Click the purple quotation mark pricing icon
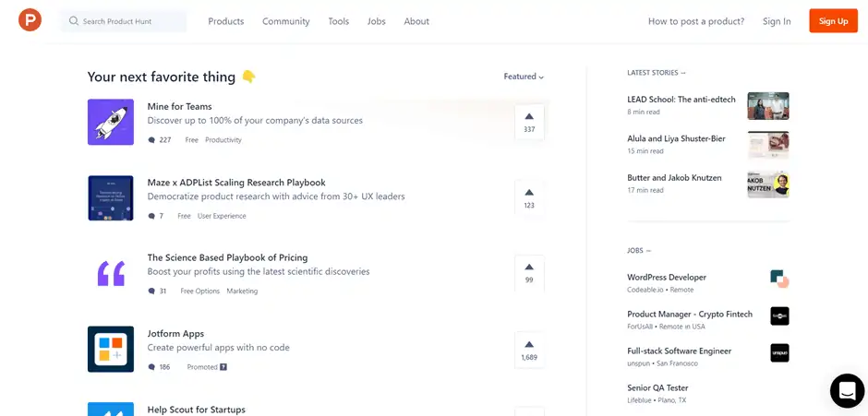The image size is (868, 416). point(111,273)
